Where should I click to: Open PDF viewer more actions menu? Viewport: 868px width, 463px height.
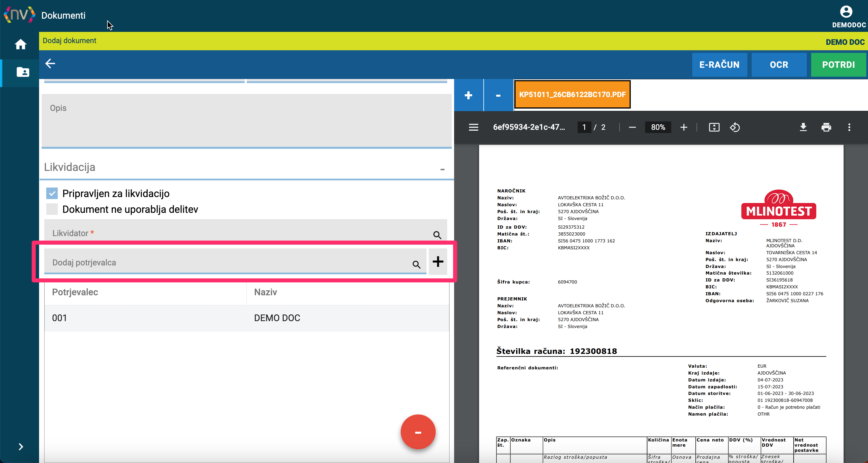849,127
